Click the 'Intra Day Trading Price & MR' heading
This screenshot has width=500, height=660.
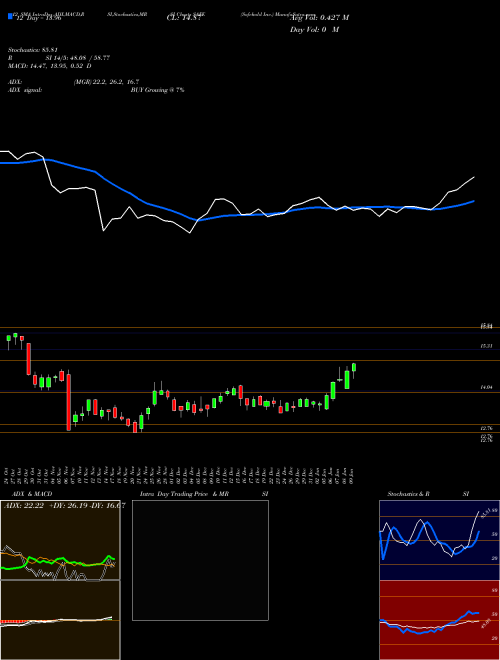(x=184, y=494)
